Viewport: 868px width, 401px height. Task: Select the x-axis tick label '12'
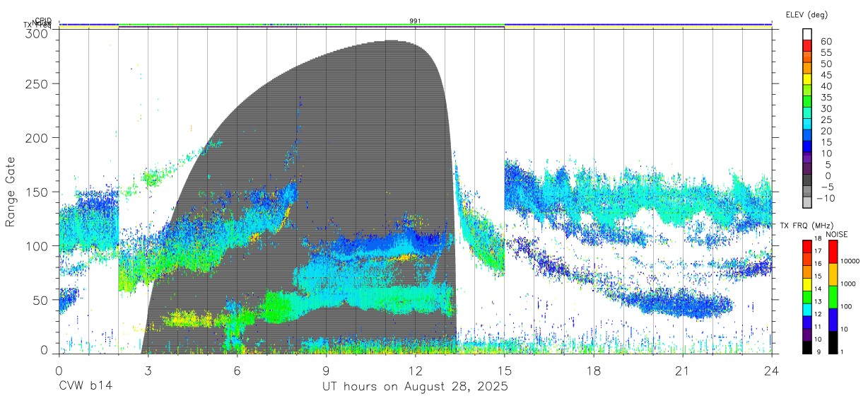coord(415,371)
